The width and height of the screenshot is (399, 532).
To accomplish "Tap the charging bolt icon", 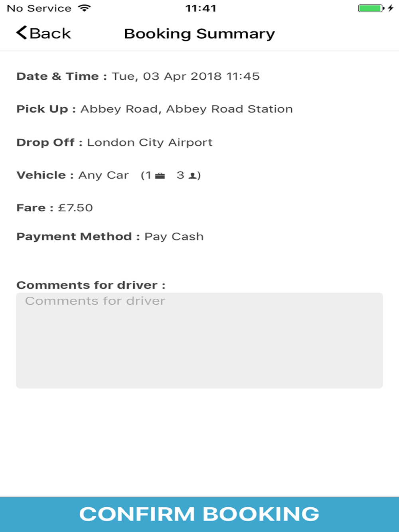I will pos(391,8).
